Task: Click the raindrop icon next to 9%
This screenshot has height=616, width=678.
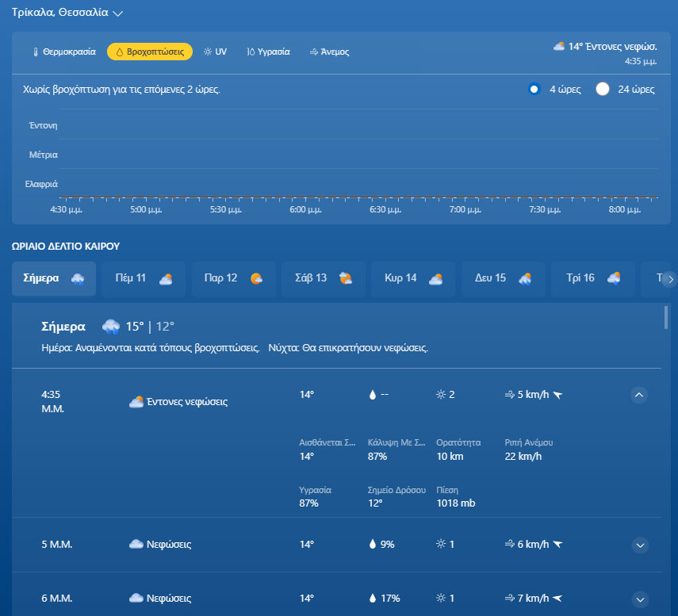Action: coord(373,545)
